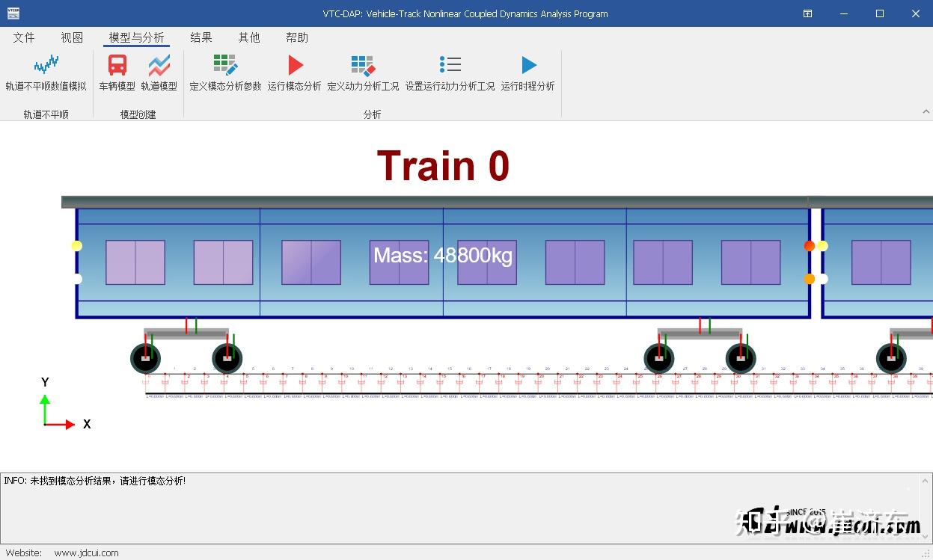Screen dimensions: 933x560
Task: Click 定义模态分析参数 to define modal parameters
Action: point(224,73)
